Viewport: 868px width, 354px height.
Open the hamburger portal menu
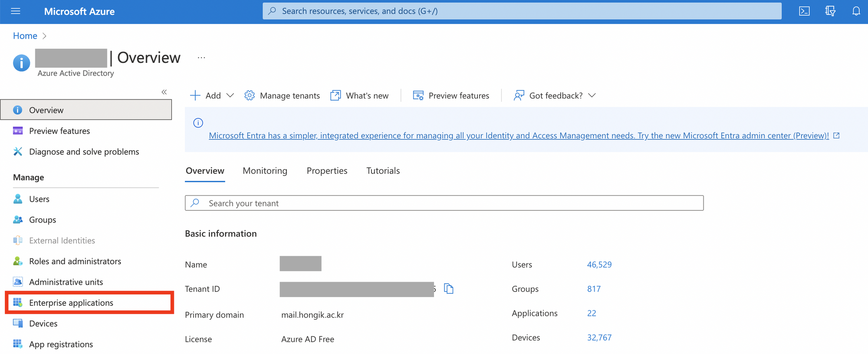coord(16,11)
